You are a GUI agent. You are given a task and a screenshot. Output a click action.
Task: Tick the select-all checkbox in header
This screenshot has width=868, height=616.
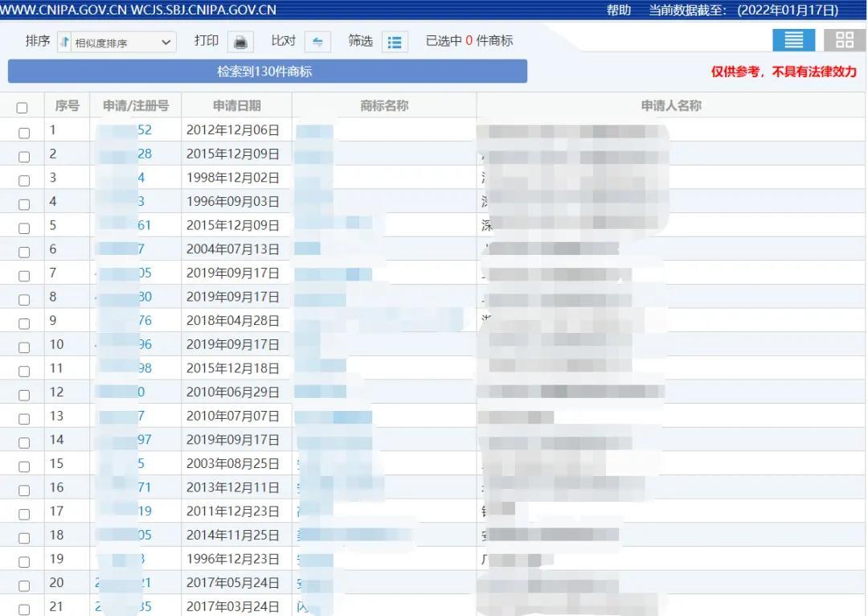pyautogui.click(x=23, y=108)
